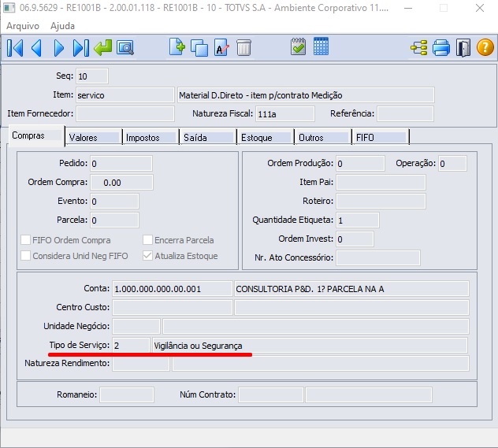Click the copy record icon
This screenshot has width=498, height=448.
click(199, 48)
